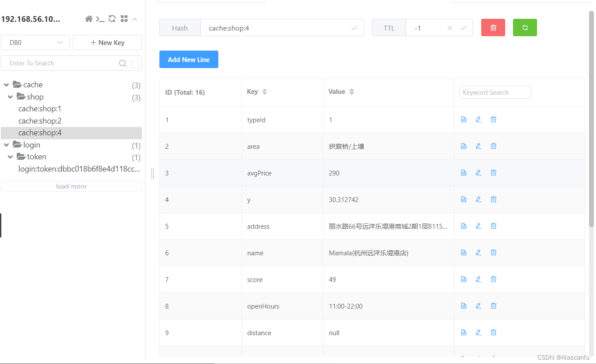Refresh the key with green button
596x364 pixels.
point(525,27)
